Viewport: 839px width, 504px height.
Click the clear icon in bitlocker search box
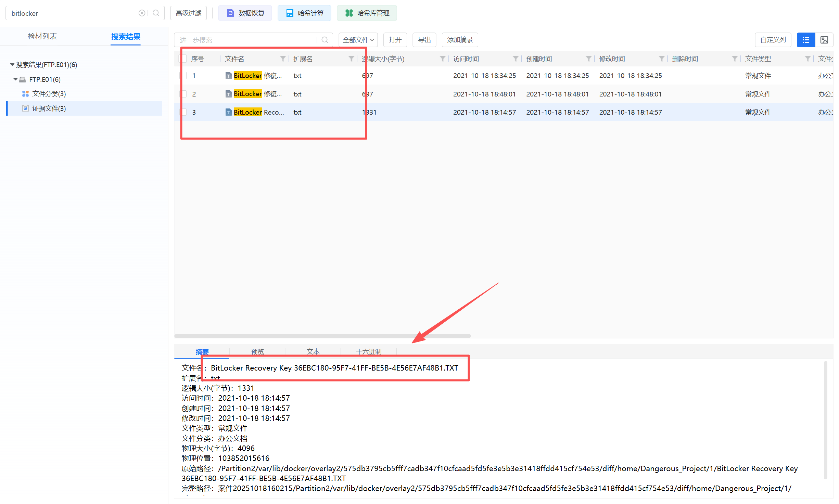(x=142, y=13)
